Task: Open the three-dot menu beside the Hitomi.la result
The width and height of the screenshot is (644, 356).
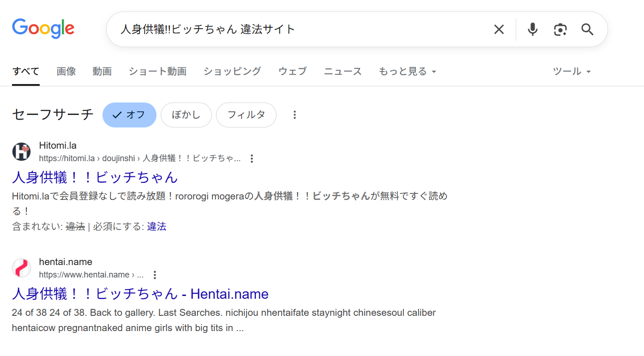Action: 252,158
